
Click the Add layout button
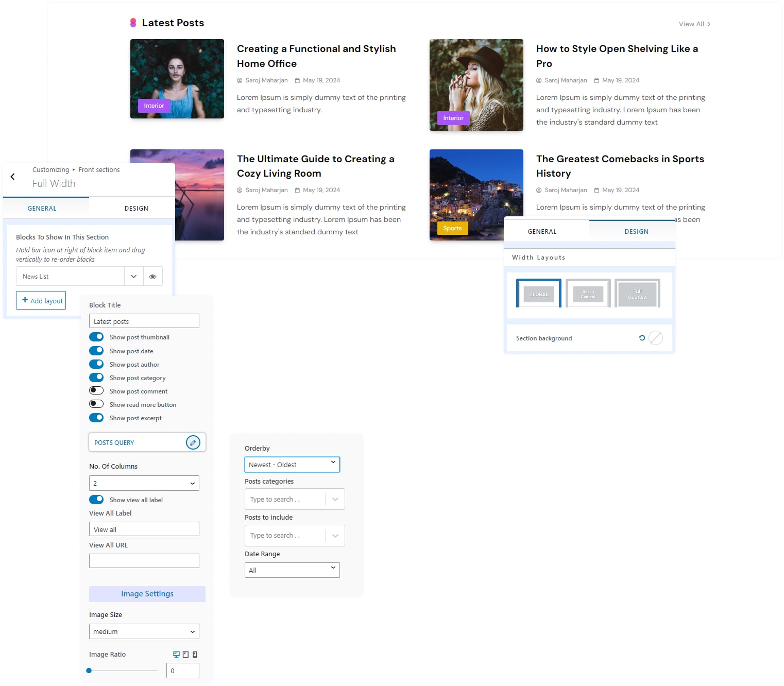[x=41, y=301]
